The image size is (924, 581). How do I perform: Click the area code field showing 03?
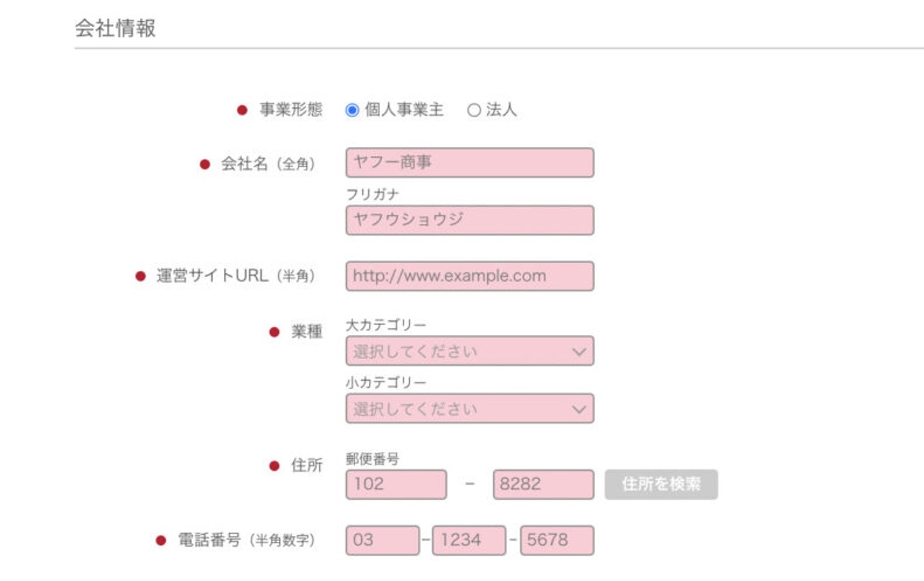tap(383, 540)
